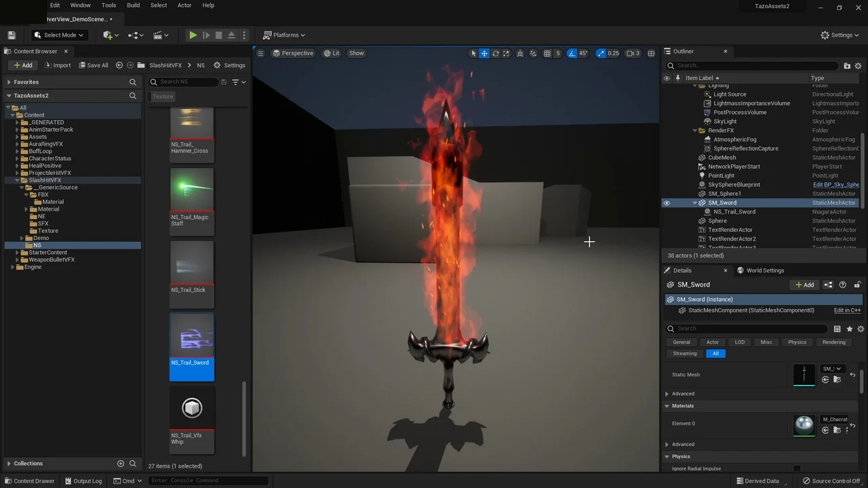This screenshot has width=868, height=488.
Task: Select the Move tool in viewport toolbar
Action: (x=484, y=53)
